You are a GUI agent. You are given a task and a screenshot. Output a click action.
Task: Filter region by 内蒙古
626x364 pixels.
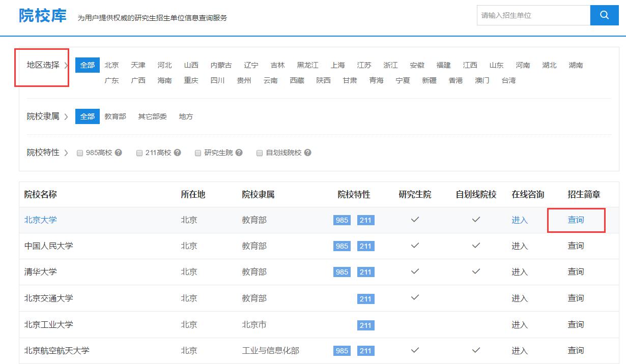[221, 65]
